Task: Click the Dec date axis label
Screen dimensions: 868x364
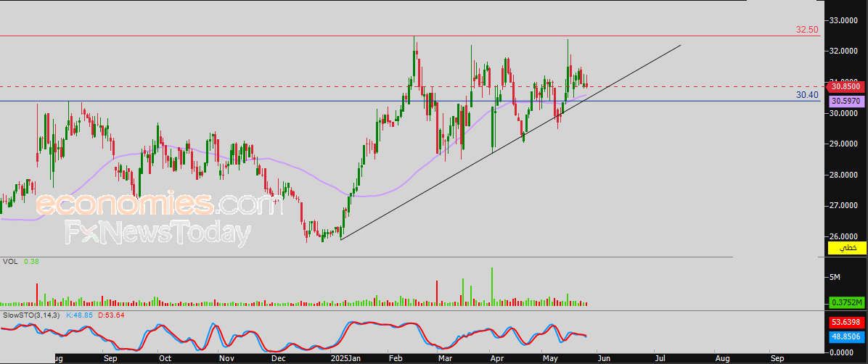Action: pyautogui.click(x=279, y=358)
